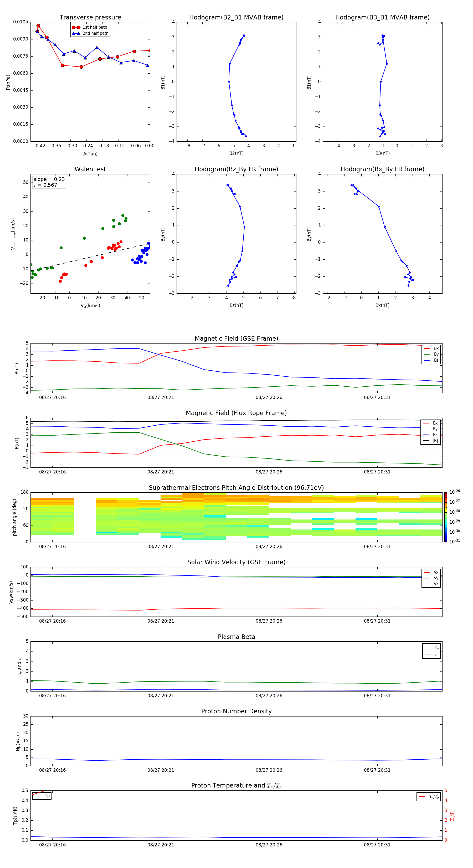Click '08/27 20:21' tick under GSE magnetic panel
This screenshot has width=473, height=868.
(161, 398)
